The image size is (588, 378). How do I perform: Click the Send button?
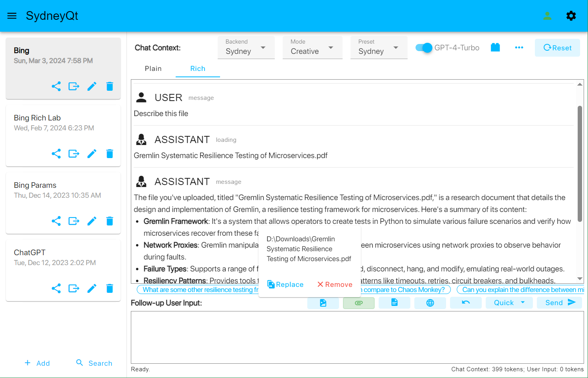(559, 303)
